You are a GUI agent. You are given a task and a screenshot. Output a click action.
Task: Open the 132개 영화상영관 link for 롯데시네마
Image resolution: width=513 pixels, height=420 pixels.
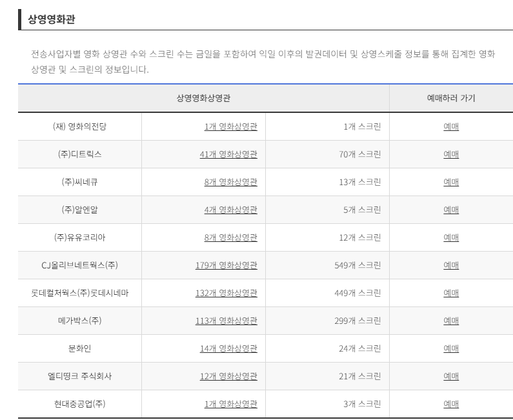coord(226,293)
